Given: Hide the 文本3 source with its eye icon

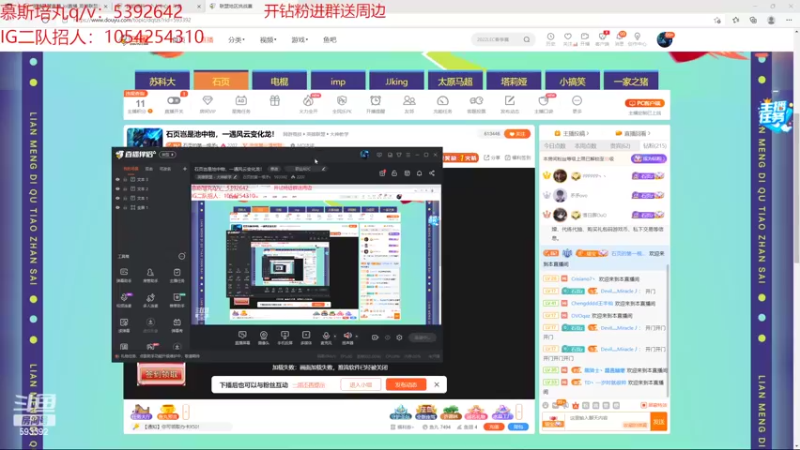Looking at the screenshot, I should [x=118, y=180].
